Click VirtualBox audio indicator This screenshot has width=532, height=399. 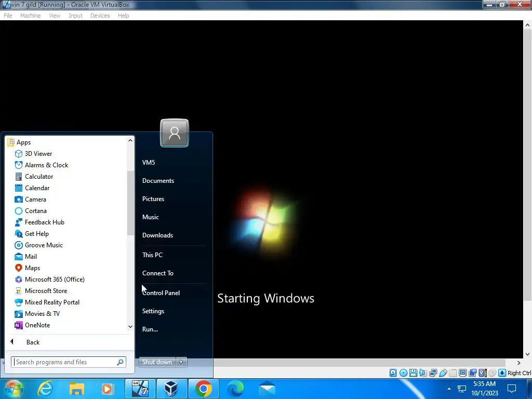(423, 373)
